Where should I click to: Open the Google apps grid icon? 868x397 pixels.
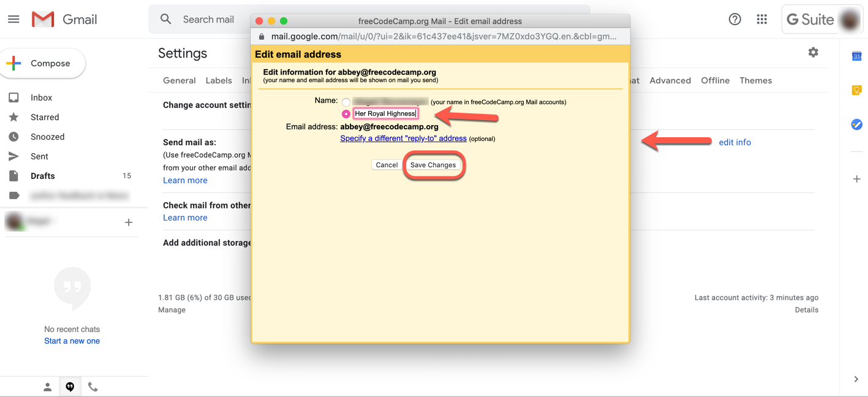coord(762,20)
